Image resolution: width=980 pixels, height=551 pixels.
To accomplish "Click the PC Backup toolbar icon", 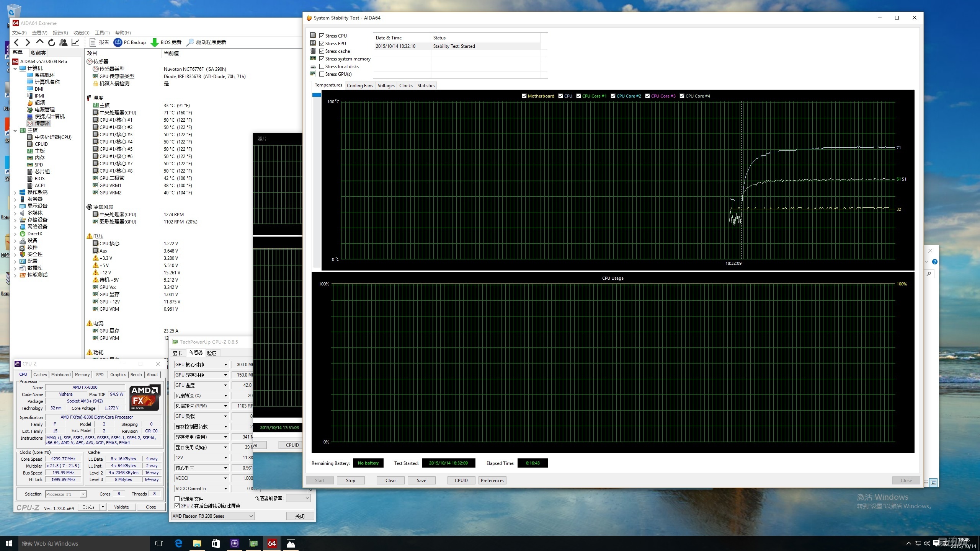I will tap(118, 42).
